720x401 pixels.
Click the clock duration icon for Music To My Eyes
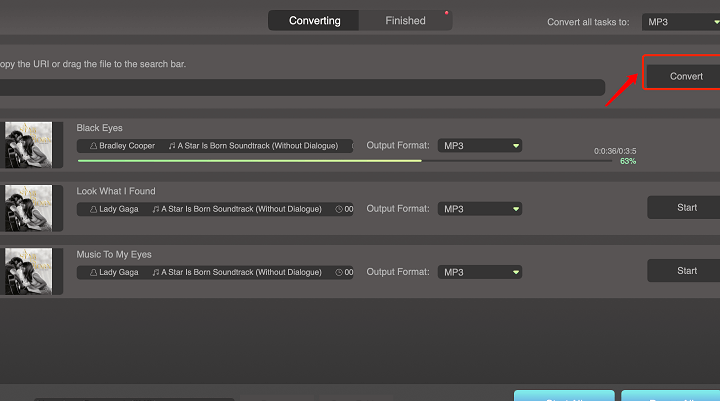click(339, 272)
